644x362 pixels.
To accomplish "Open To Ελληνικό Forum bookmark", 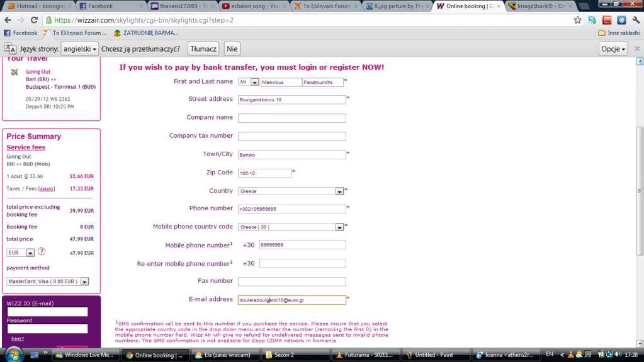I will (75, 33).
